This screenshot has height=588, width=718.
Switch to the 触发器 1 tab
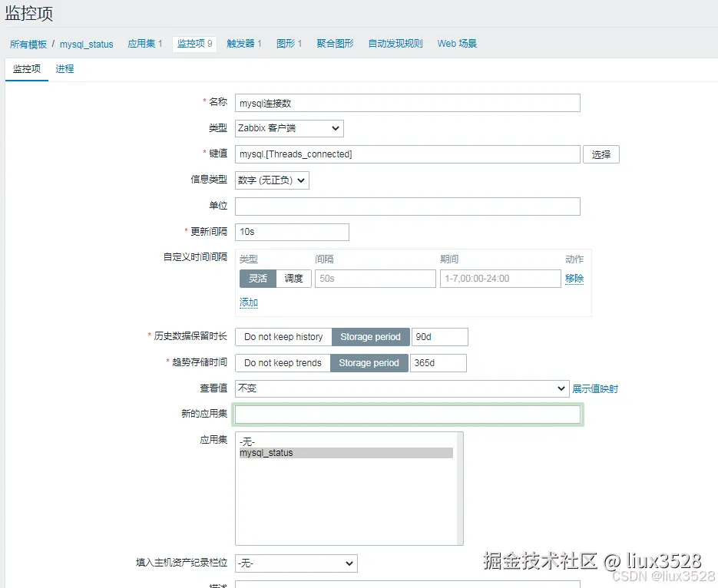pos(244,44)
